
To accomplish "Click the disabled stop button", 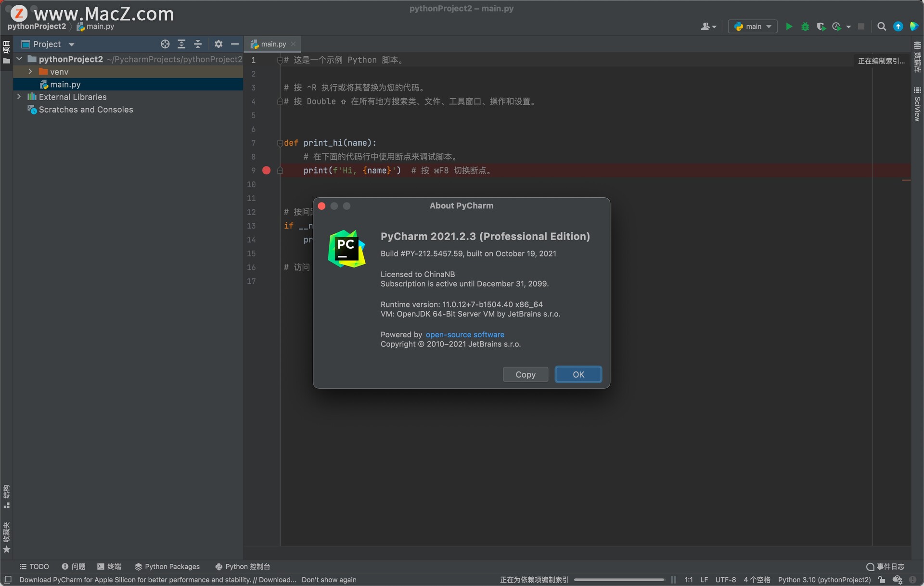I will click(x=861, y=26).
